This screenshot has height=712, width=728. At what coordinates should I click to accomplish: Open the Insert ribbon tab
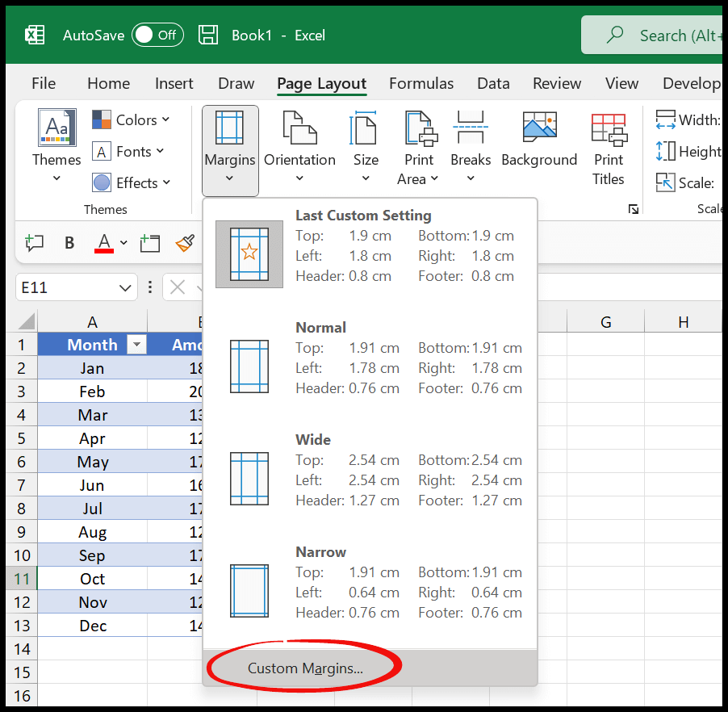pos(174,83)
